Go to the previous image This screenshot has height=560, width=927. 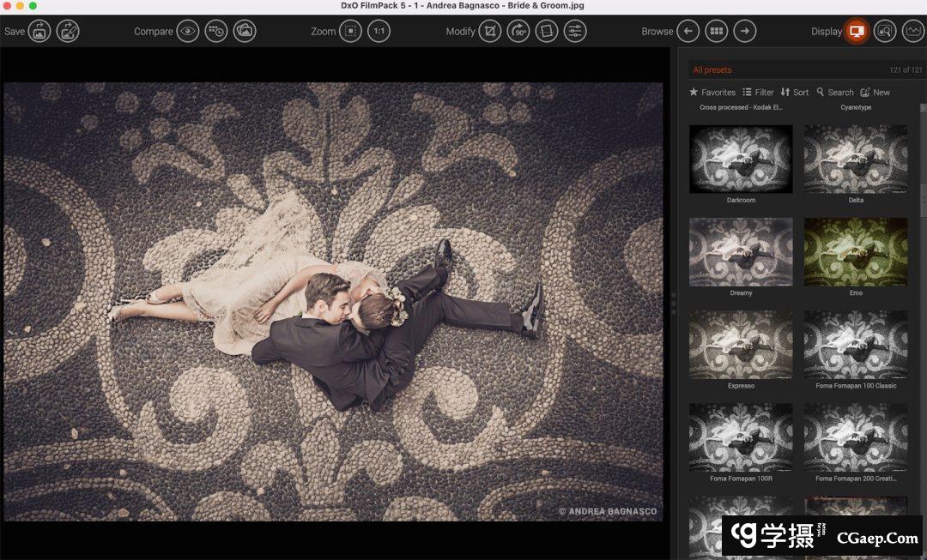point(688,32)
